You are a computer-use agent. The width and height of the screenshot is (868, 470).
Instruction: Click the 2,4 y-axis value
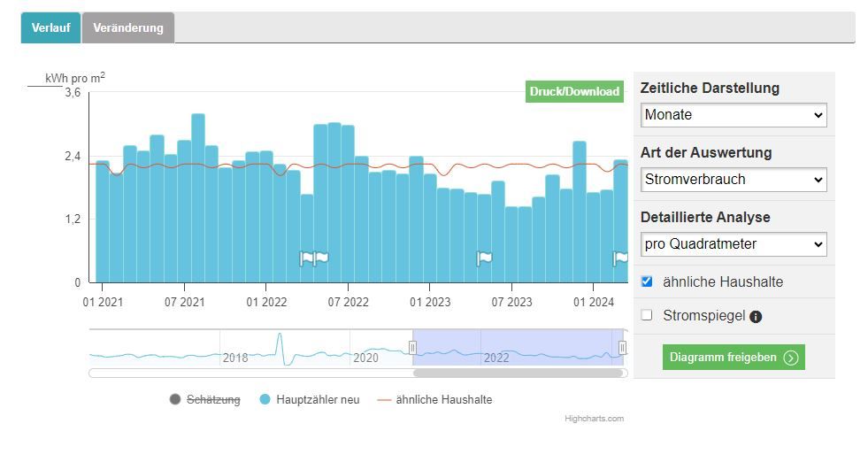(x=73, y=156)
